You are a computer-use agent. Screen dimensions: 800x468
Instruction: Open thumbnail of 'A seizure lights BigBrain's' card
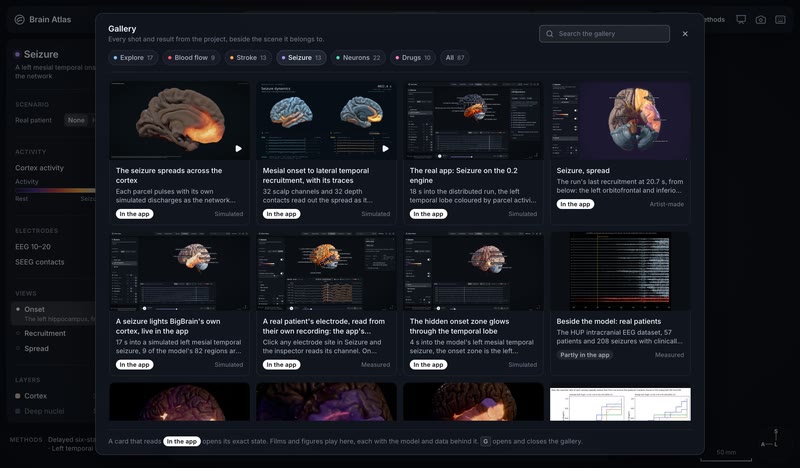coord(179,272)
